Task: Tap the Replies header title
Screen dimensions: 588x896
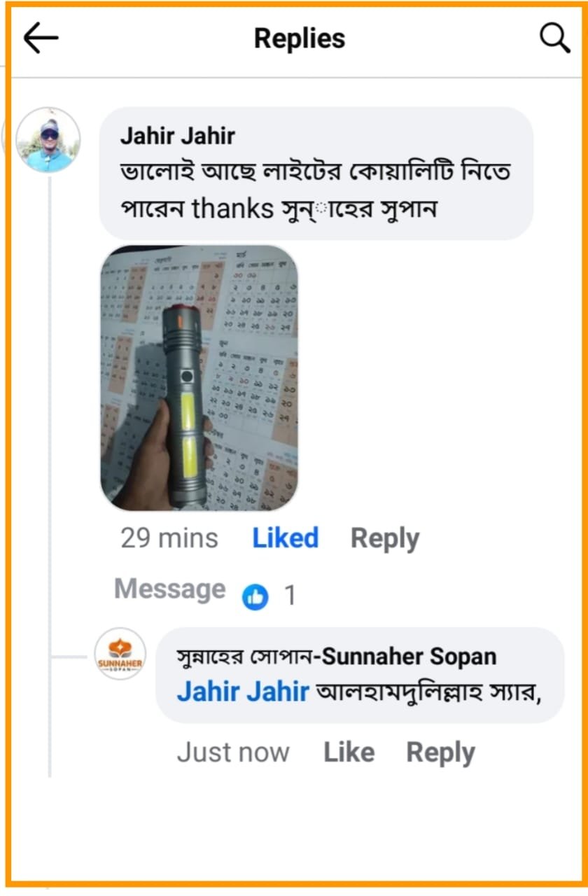Action: [299, 38]
